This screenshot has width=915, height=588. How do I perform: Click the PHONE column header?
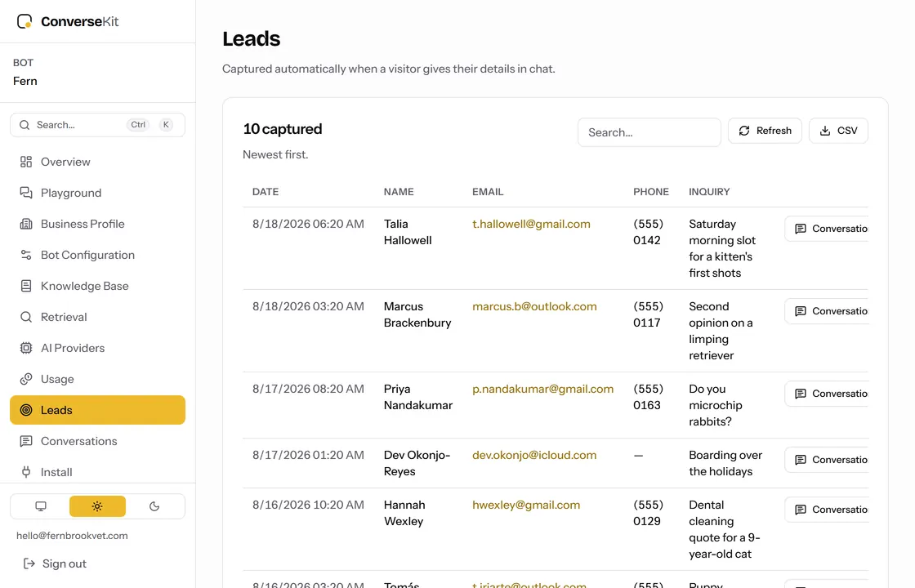[650, 192]
